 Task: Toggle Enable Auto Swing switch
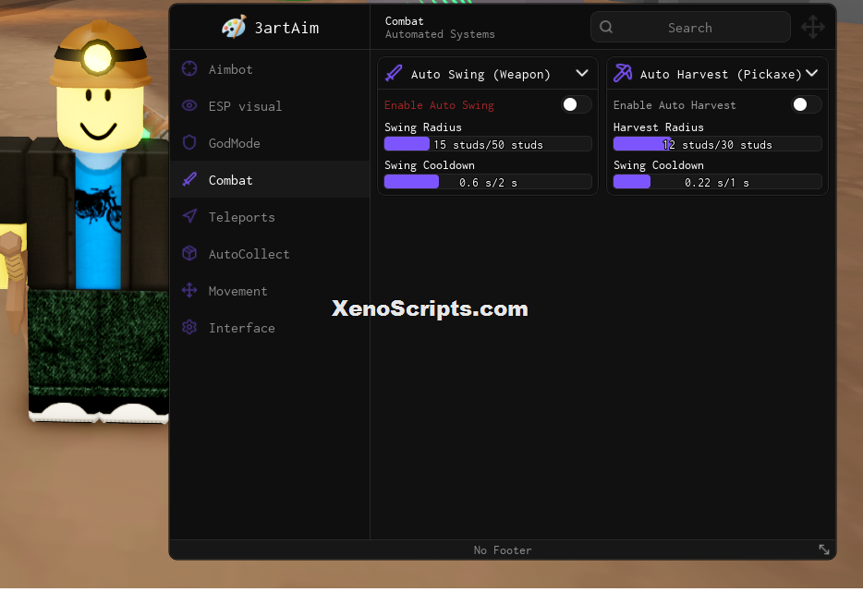tap(577, 104)
